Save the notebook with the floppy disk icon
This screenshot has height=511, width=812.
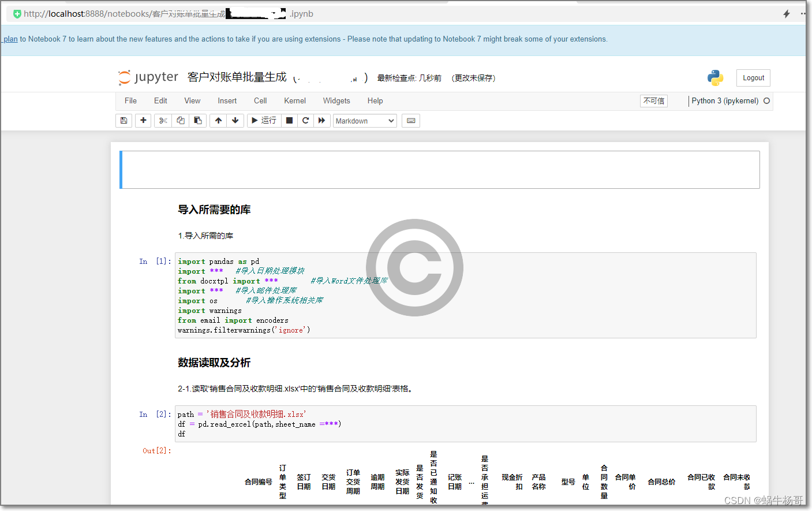(x=124, y=121)
